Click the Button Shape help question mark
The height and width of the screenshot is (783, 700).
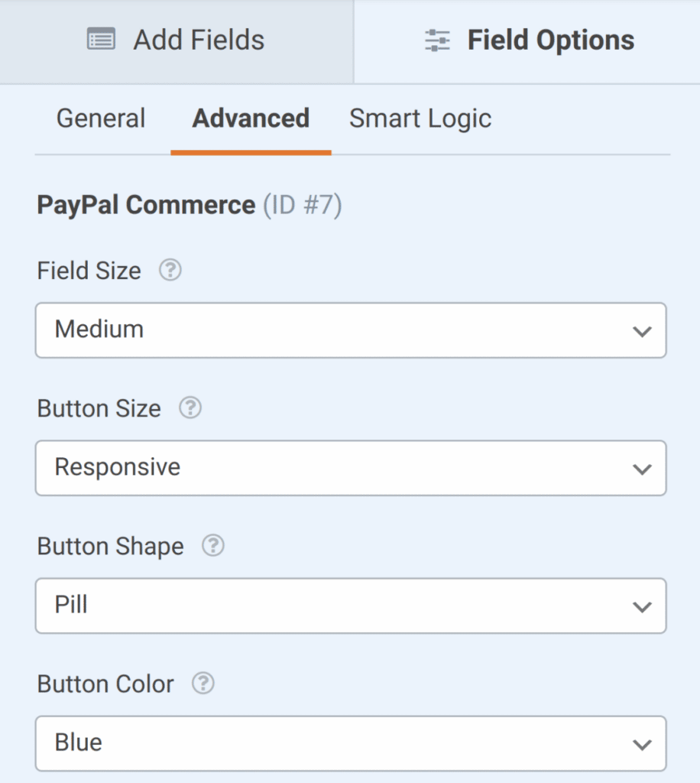[212, 546]
